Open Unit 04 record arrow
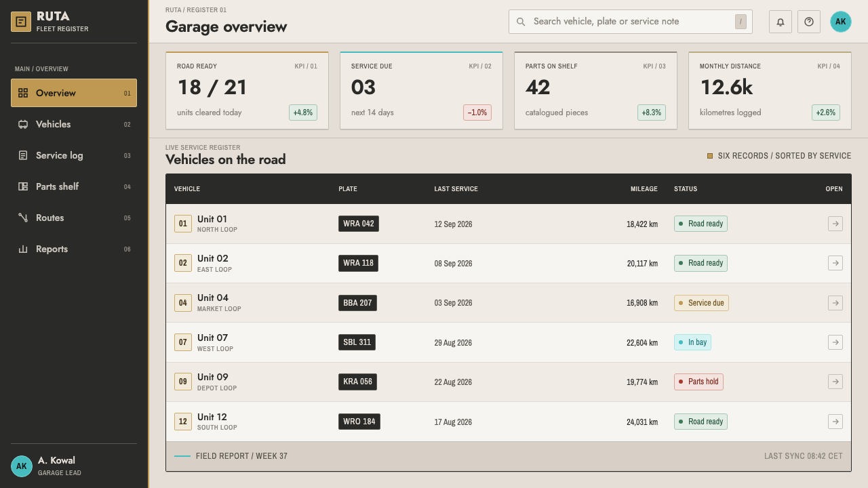 [x=835, y=303]
